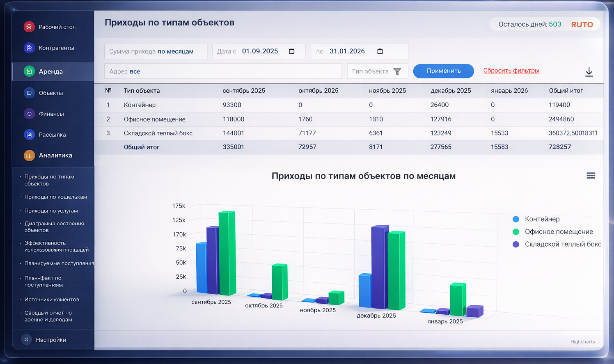Open Рабочий стол menu item

[57, 27]
